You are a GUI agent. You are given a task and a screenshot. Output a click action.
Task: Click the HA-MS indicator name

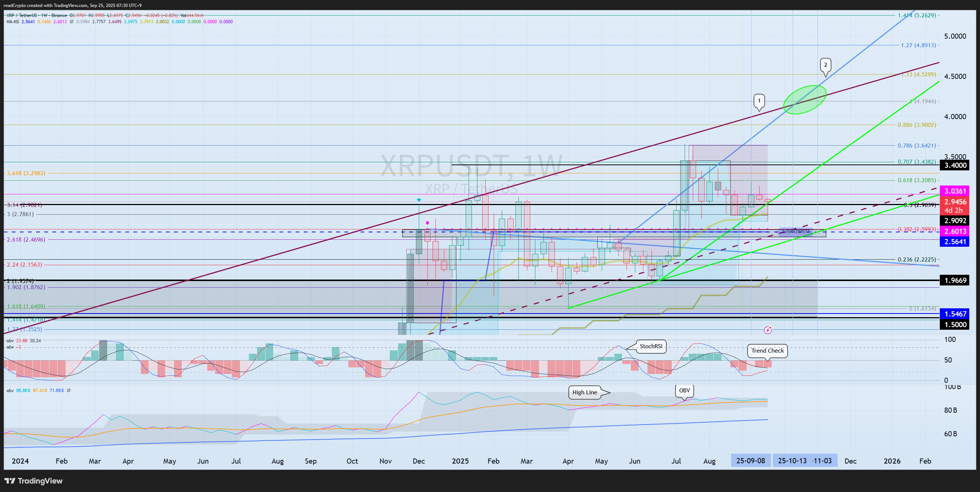[13, 22]
